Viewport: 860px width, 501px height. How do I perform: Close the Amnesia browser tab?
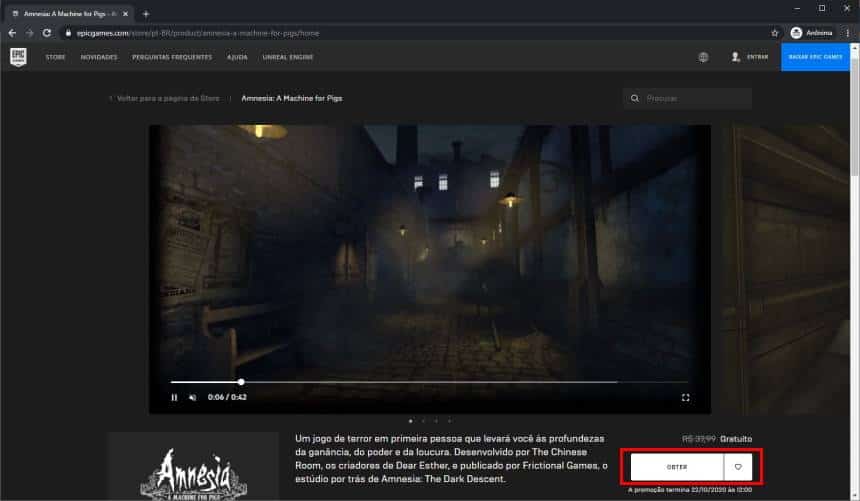pos(125,14)
